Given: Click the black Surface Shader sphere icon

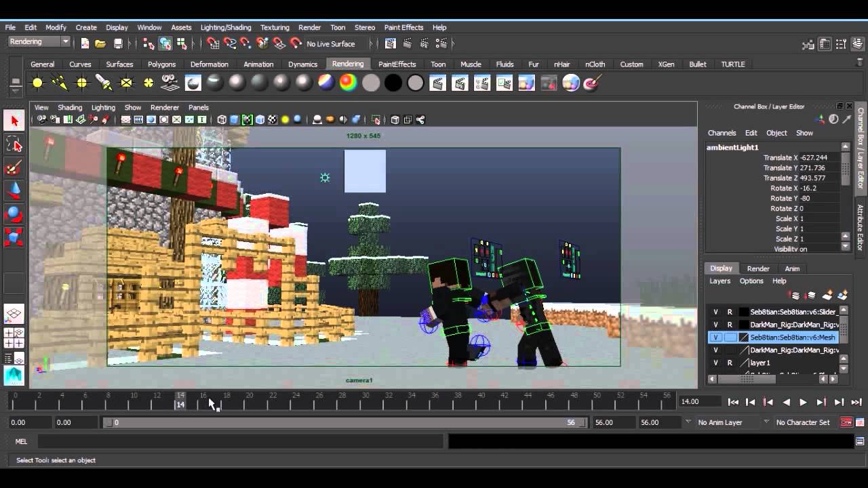Looking at the screenshot, I should [x=393, y=83].
